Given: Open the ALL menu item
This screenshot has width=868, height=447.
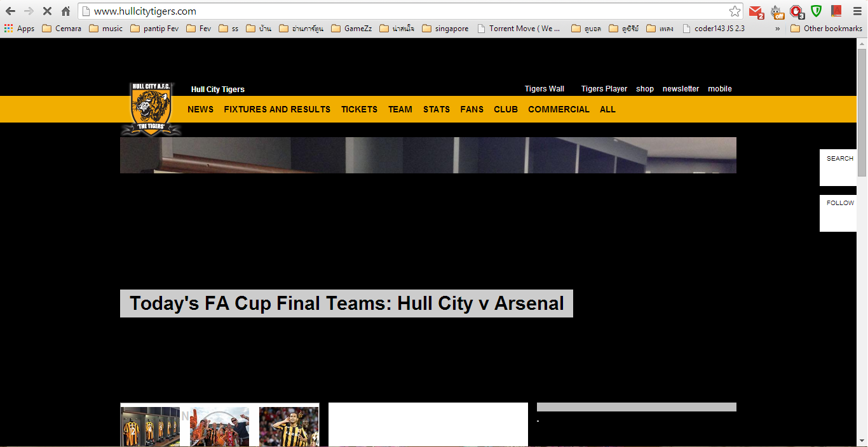Looking at the screenshot, I should 607,109.
